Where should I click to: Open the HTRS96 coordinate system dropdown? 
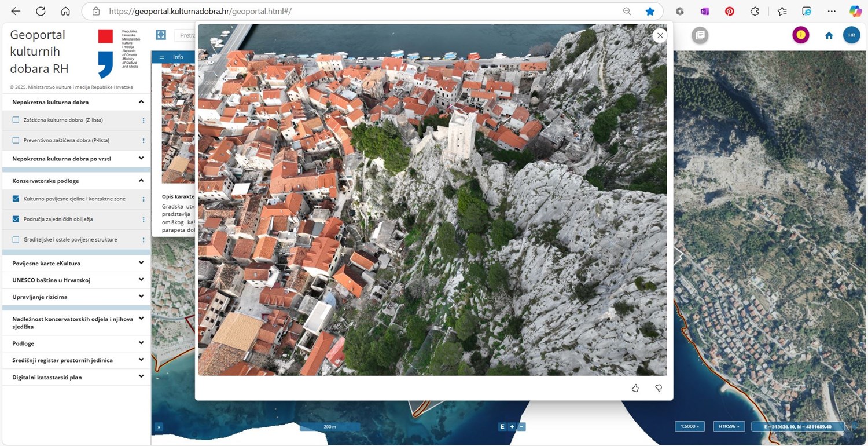(729, 426)
